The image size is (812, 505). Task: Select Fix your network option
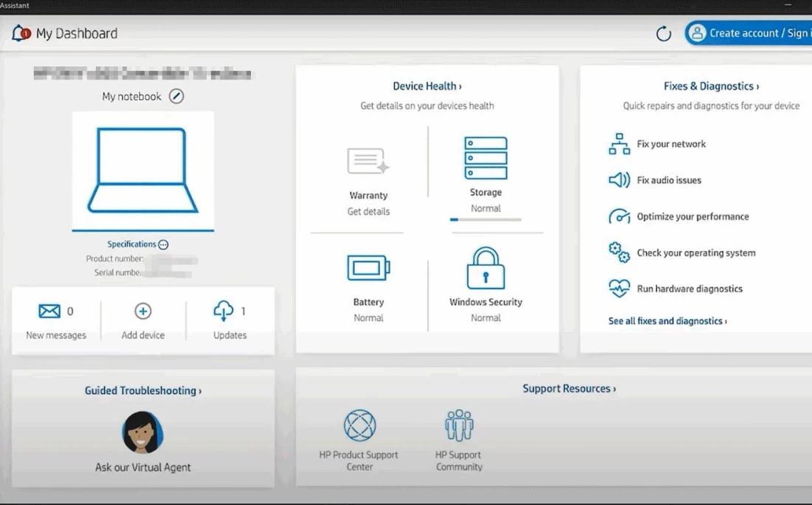point(671,144)
